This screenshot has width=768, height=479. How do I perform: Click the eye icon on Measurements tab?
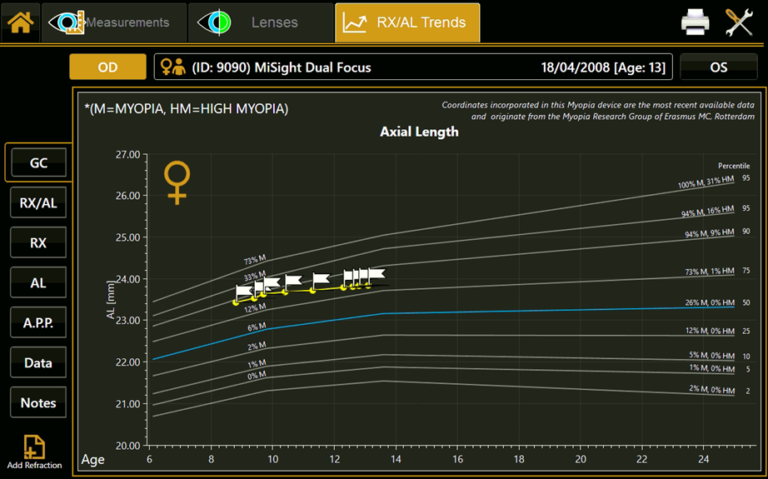(x=66, y=22)
